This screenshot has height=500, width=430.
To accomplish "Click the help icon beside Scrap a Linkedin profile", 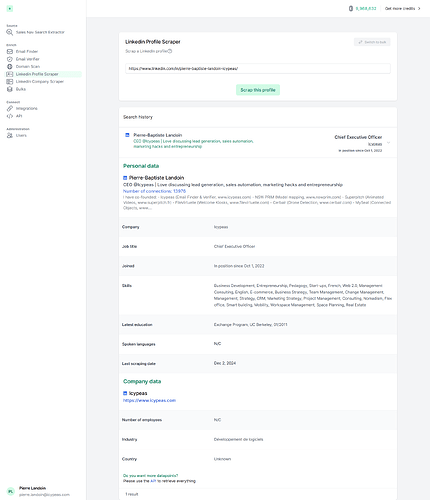I will click(170, 51).
